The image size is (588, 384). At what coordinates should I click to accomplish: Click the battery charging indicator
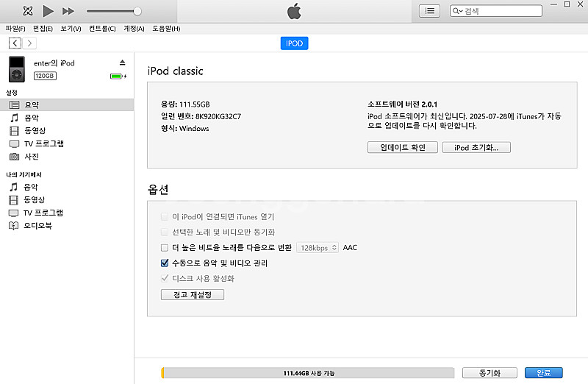coord(118,77)
